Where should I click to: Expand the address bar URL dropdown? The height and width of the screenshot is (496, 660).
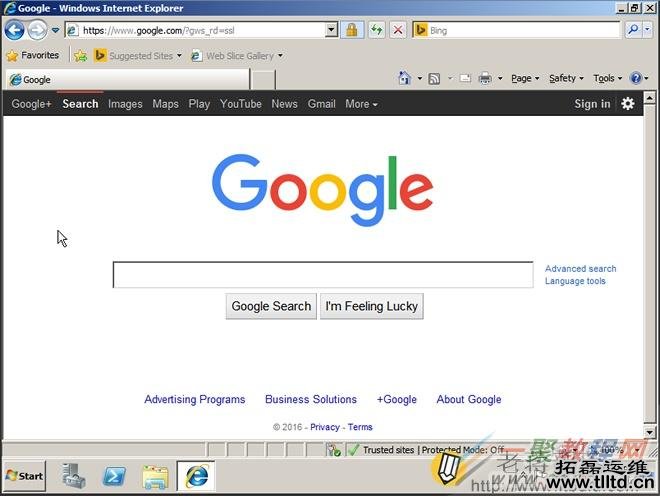pyautogui.click(x=332, y=30)
